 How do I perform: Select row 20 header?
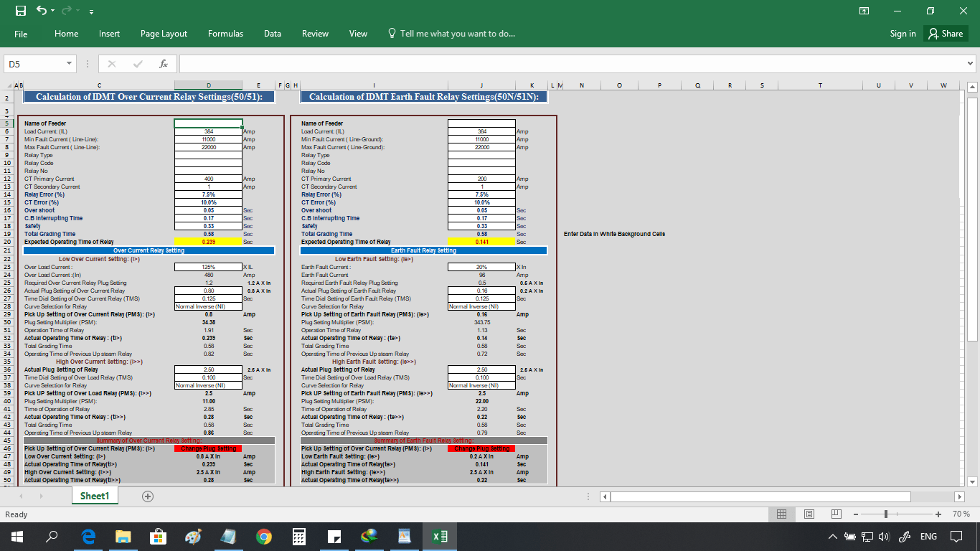(9, 242)
